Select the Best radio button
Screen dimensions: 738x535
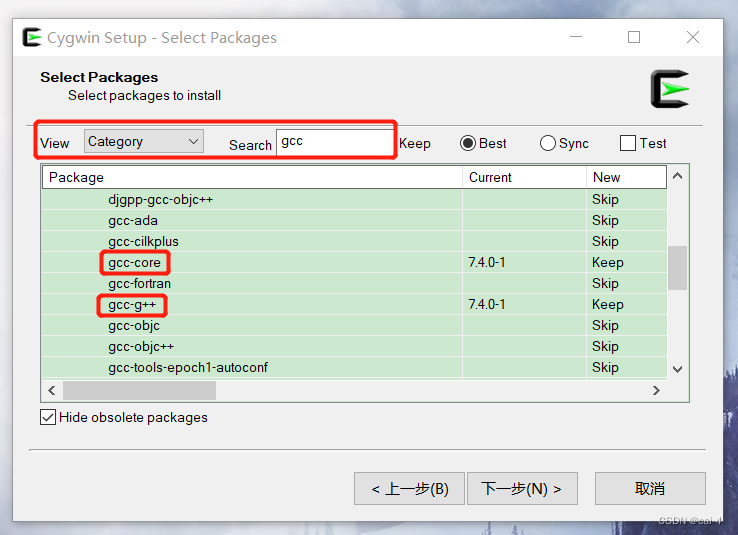pyautogui.click(x=483, y=143)
